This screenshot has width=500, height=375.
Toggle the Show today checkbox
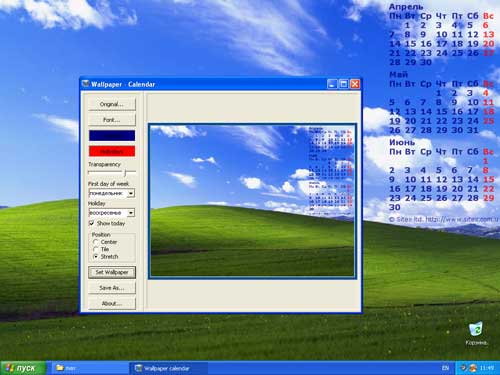pyautogui.click(x=92, y=223)
